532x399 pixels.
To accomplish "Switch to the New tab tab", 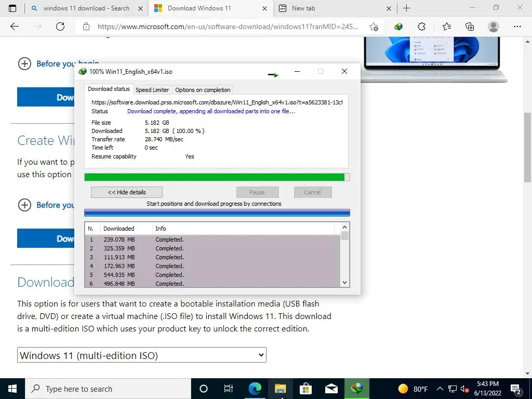I will tap(335, 8).
